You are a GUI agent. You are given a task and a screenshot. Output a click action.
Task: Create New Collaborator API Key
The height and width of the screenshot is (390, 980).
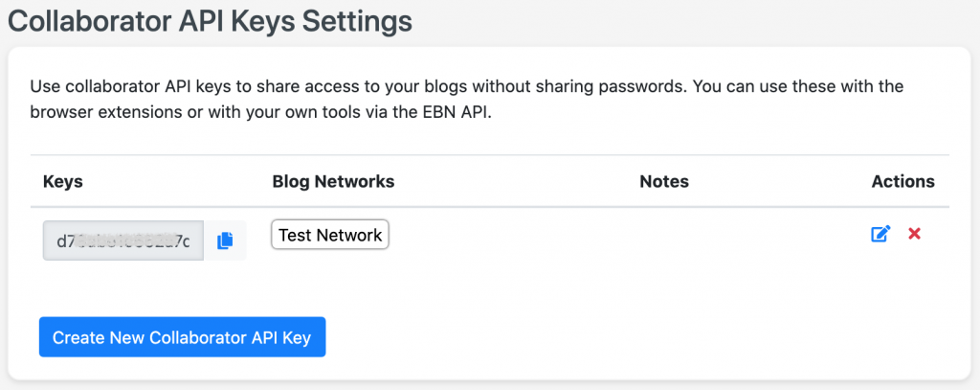(182, 337)
